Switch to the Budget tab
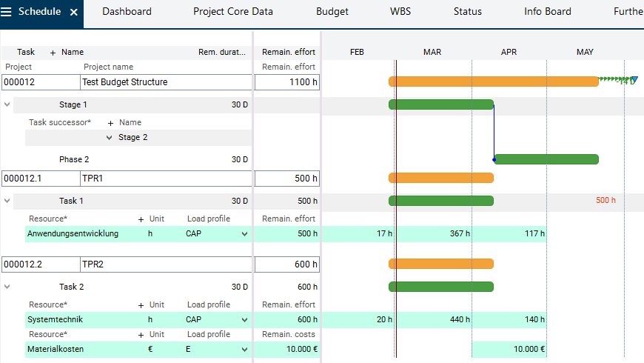Screen dimensions: 644x363 [x=332, y=12]
